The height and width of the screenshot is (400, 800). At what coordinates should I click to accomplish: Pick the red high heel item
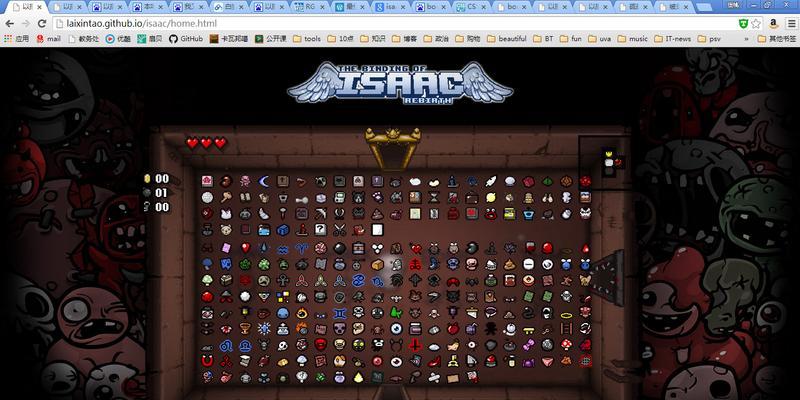[434, 361]
